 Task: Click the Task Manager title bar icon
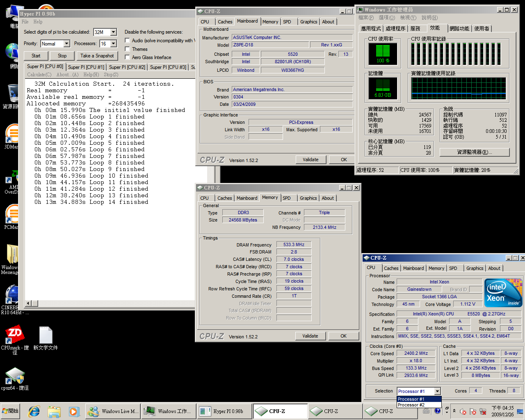361,10
